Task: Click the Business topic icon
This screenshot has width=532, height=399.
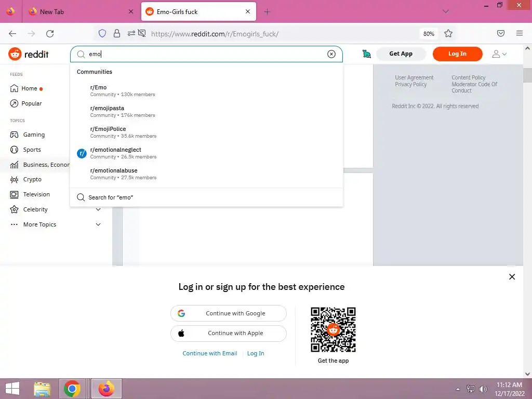Action: [14, 165]
